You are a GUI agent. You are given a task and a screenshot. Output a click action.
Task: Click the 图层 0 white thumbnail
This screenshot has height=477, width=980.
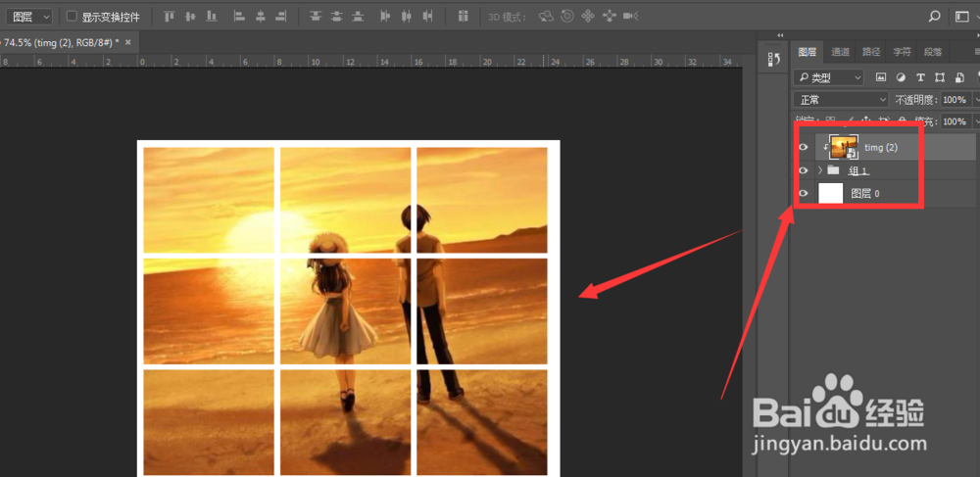[831, 194]
